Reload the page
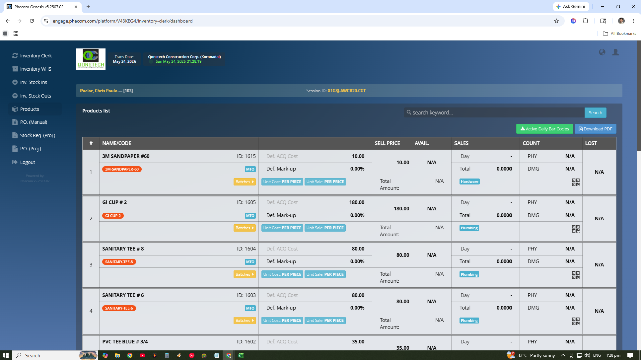This screenshot has height=362, width=644. pos(32,21)
